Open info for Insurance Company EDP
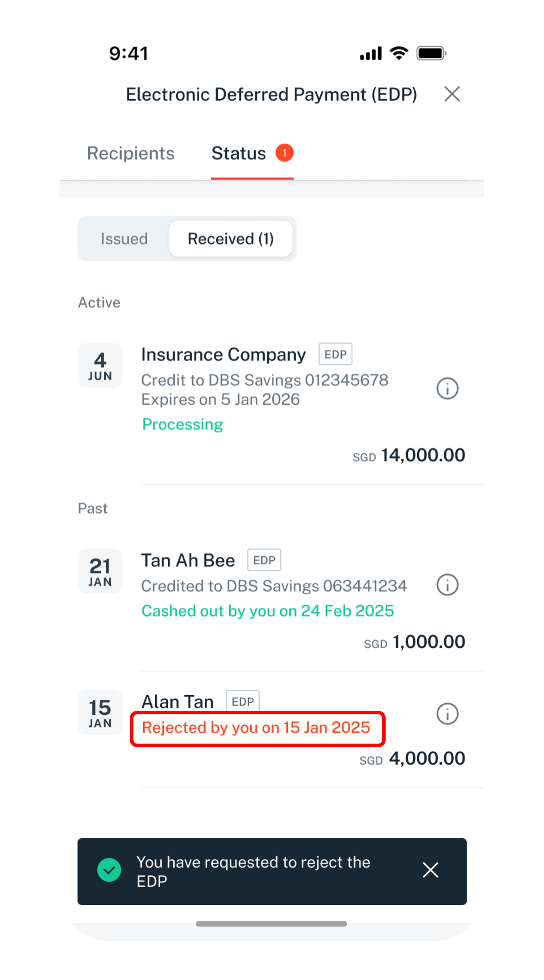 tap(447, 388)
